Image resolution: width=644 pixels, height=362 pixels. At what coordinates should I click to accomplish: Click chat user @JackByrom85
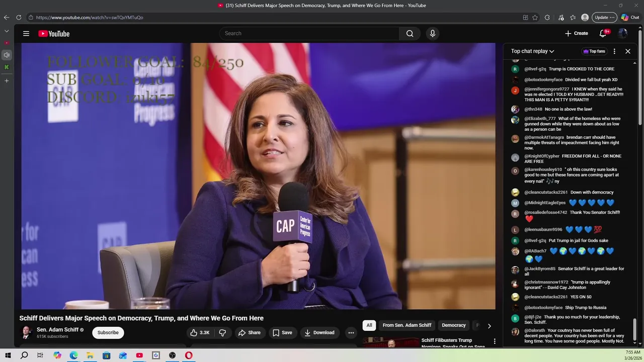[x=540, y=269]
